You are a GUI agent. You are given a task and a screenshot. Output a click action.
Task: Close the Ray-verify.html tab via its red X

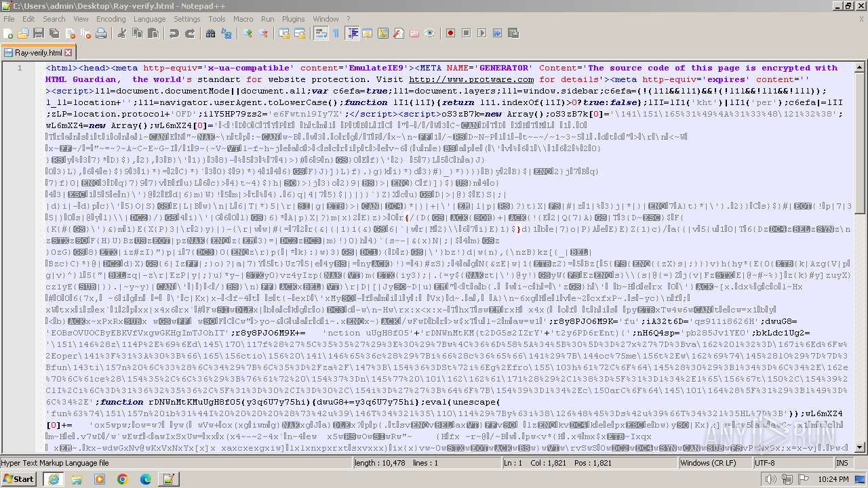click(x=68, y=52)
